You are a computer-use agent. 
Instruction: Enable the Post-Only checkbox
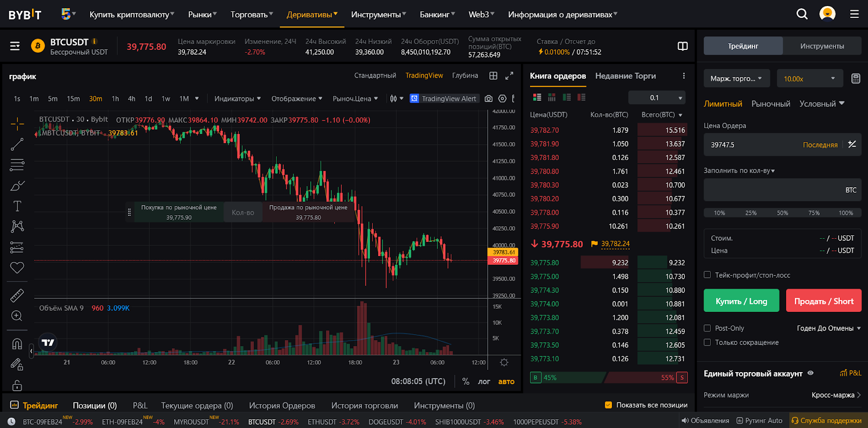click(707, 328)
